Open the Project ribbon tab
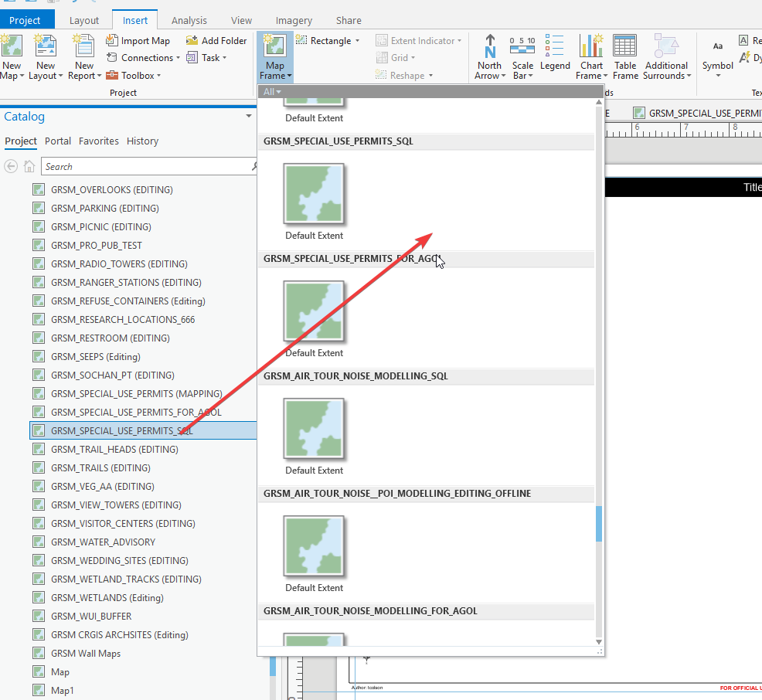Screen dimensions: 762x700 pyautogui.click(x=25, y=20)
